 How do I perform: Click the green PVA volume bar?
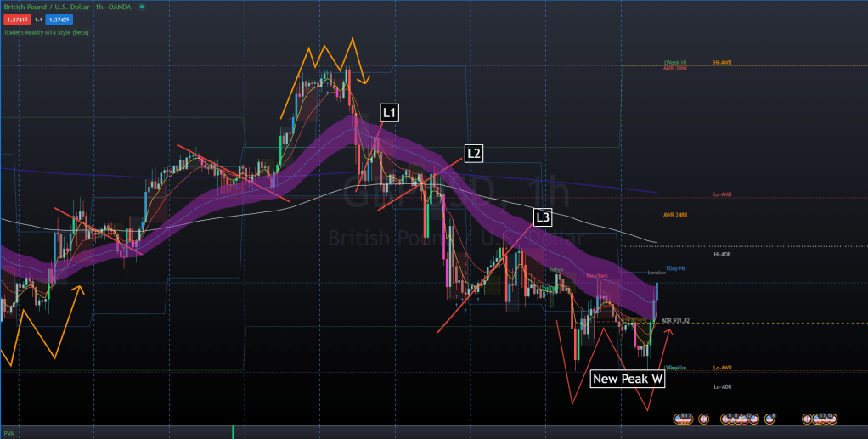click(233, 432)
